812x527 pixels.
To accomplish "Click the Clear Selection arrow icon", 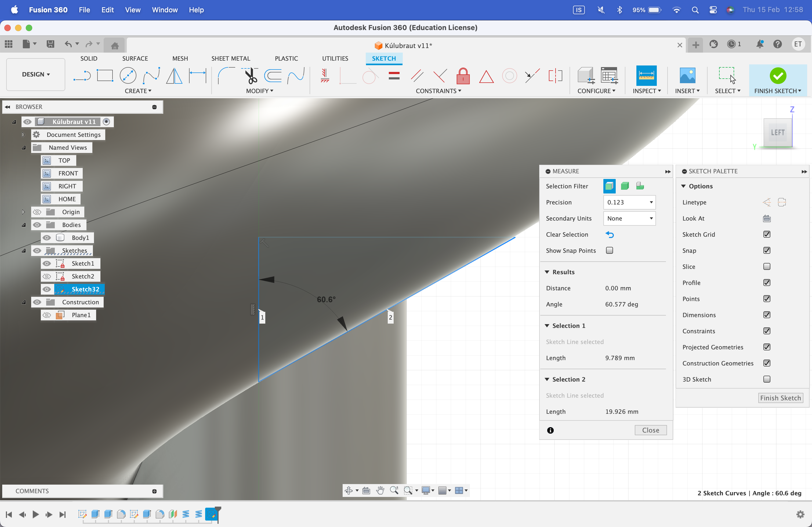I will coord(609,235).
